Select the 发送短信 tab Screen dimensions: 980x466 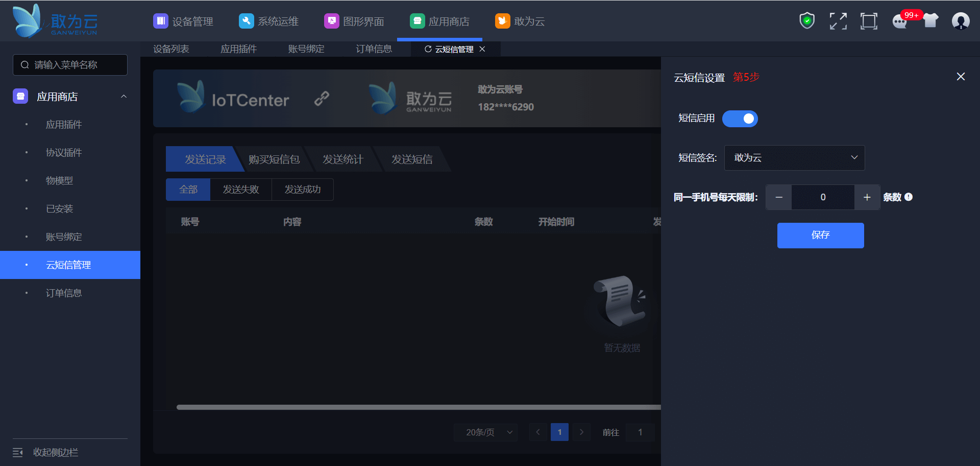click(412, 159)
